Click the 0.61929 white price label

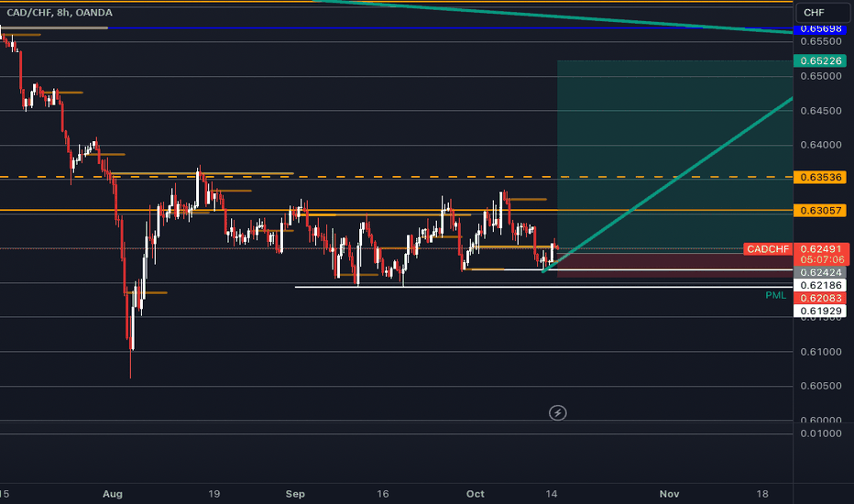820,312
